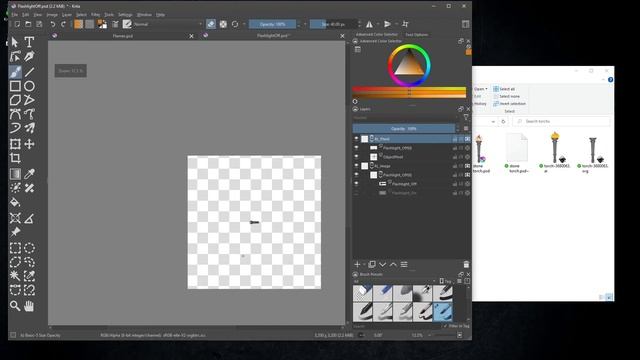This screenshot has height=360, width=640.
Task: Select the Freehand Brush tool
Action: point(15,72)
